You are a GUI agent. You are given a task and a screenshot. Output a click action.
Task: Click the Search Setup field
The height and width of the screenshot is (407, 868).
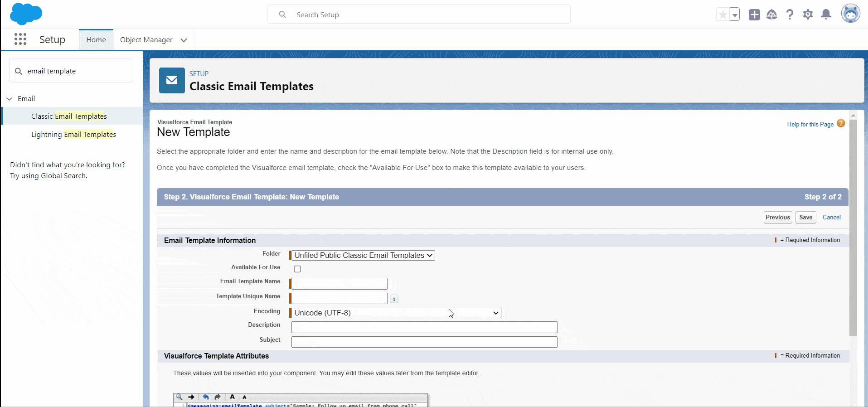tap(419, 15)
